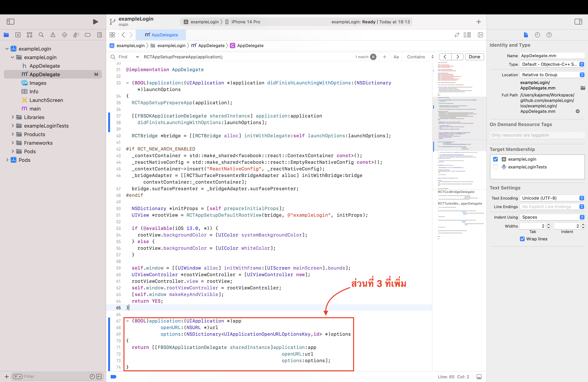Viewport: 588px width, 382px height.
Task: Open the Location Relative to Group dropdown
Action: 552,75
